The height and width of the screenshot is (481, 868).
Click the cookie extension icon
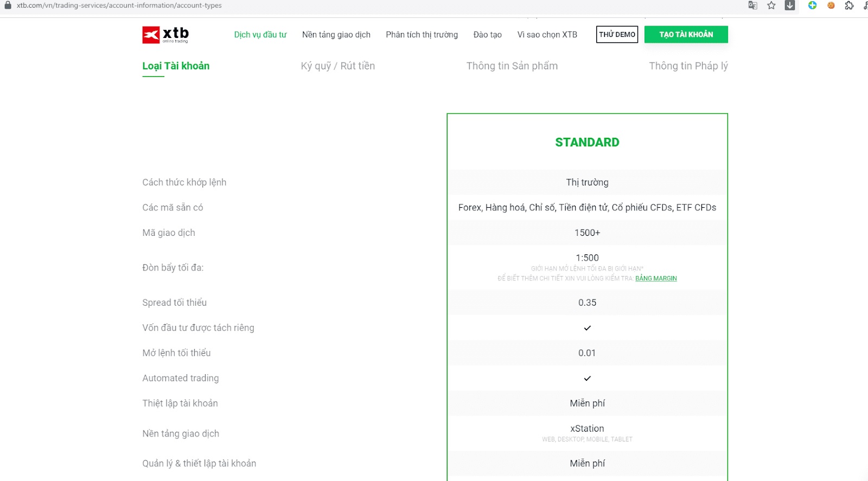click(x=831, y=5)
